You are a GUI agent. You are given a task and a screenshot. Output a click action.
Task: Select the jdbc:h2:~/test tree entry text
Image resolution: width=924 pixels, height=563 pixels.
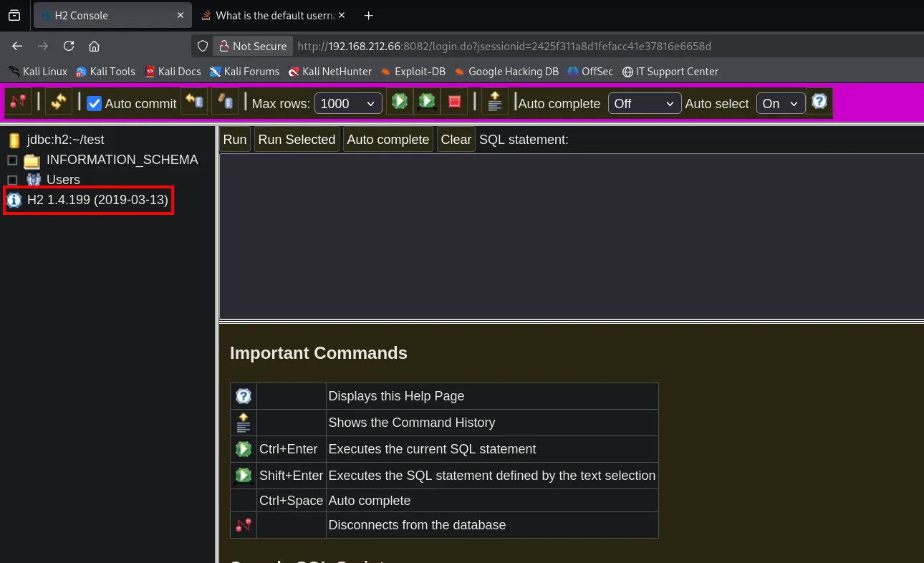(x=66, y=140)
